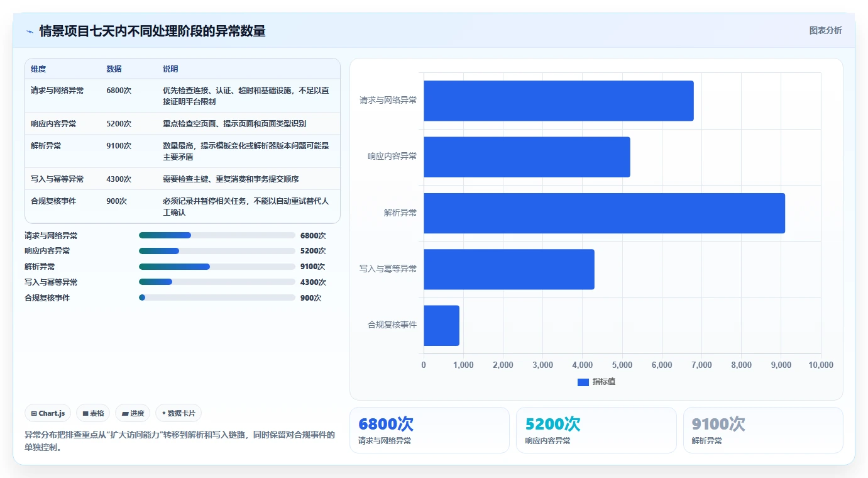Click 4300次 in the table's 数据 column
Viewport: 868px width, 478px height.
[x=119, y=179]
